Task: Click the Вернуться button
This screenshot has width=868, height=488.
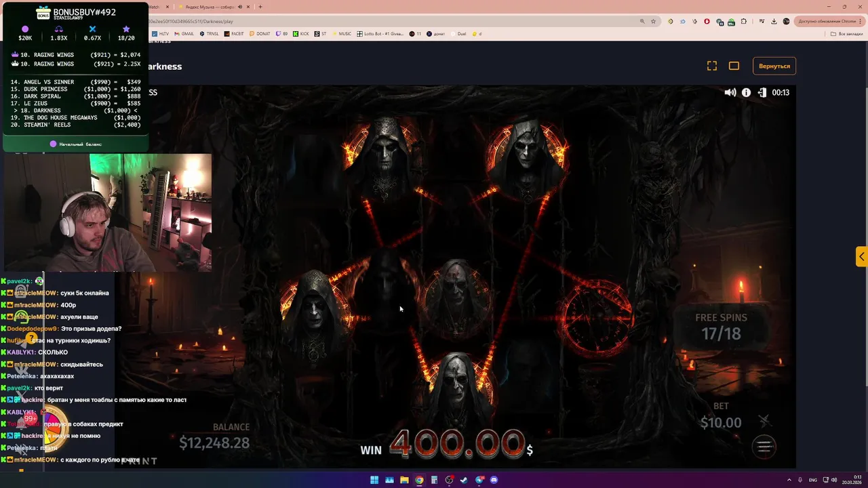Action: click(x=774, y=66)
